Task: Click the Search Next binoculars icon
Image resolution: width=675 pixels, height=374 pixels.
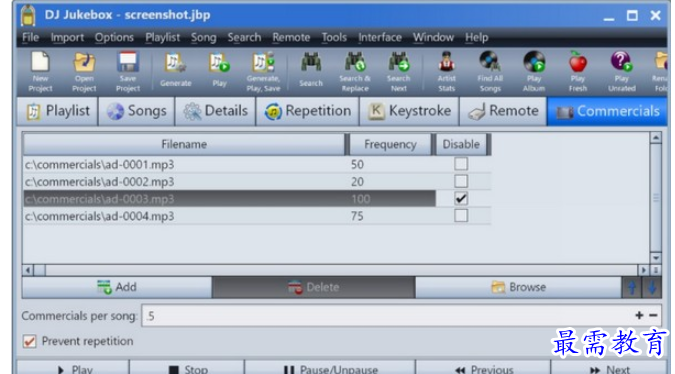Action: (x=399, y=71)
